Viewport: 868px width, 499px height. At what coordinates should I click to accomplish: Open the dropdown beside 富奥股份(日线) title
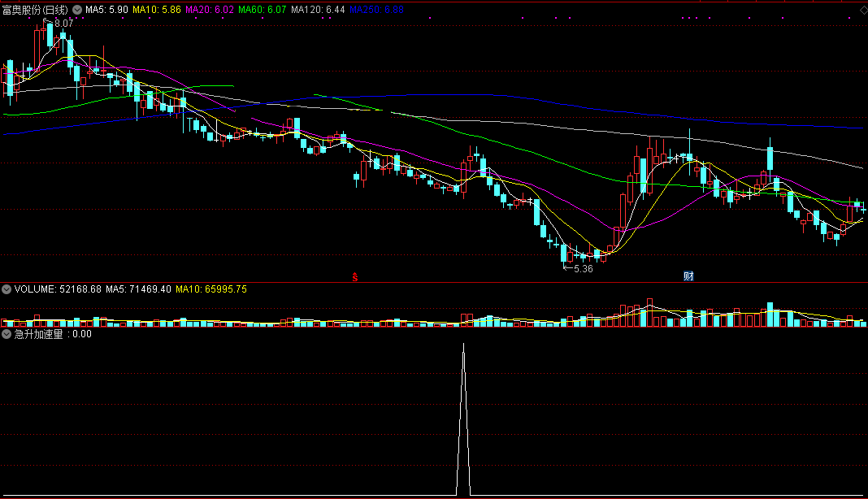77,10
